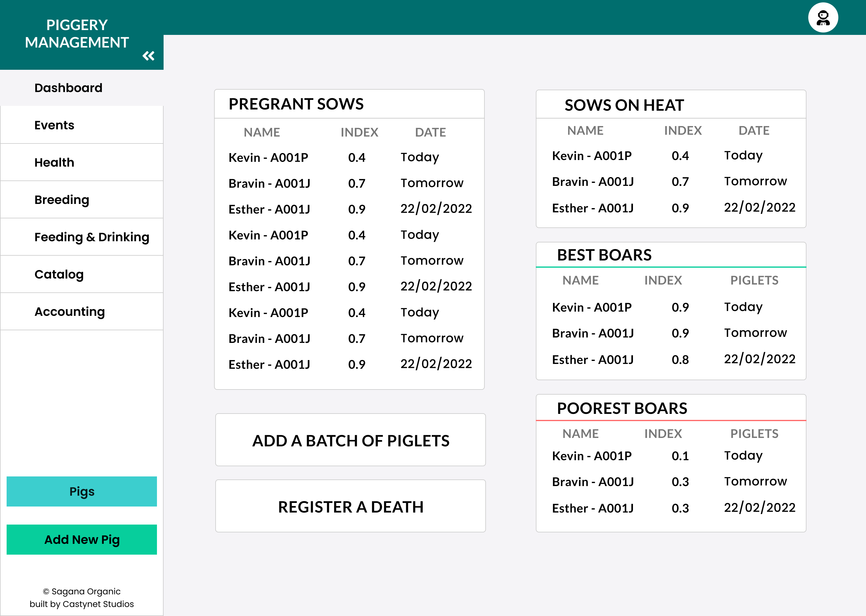The height and width of the screenshot is (616, 866).
Task: Click INDEX column header in Pregnant Sows
Action: (359, 132)
